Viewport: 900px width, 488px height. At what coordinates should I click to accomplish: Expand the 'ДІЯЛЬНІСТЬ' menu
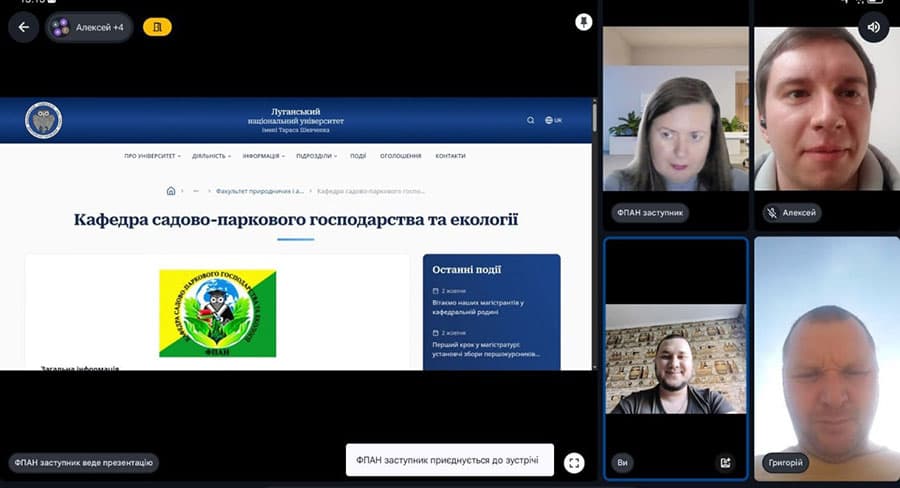[x=211, y=156]
